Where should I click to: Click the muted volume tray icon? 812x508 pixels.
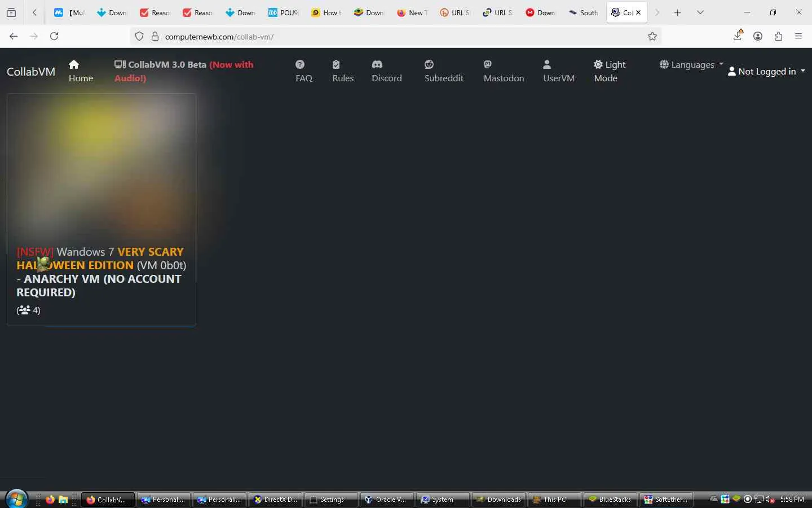[770, 500]
